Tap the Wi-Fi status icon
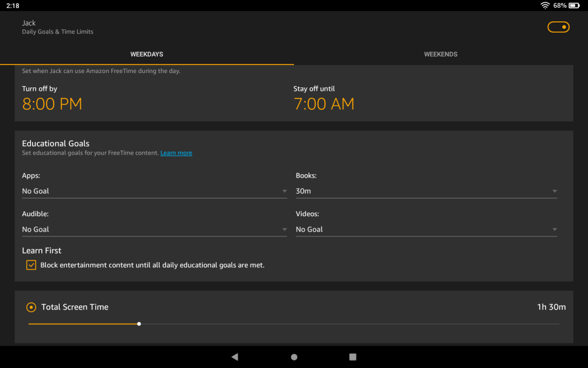 coord(544,6)
